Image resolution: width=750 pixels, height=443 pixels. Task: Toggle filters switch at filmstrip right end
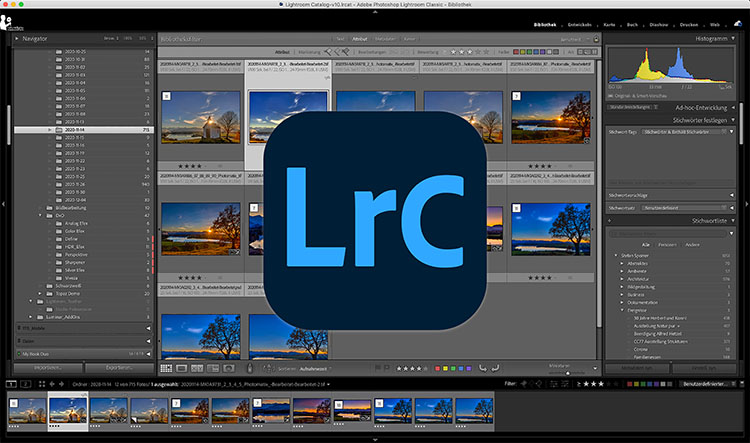[x=741, y=384]
